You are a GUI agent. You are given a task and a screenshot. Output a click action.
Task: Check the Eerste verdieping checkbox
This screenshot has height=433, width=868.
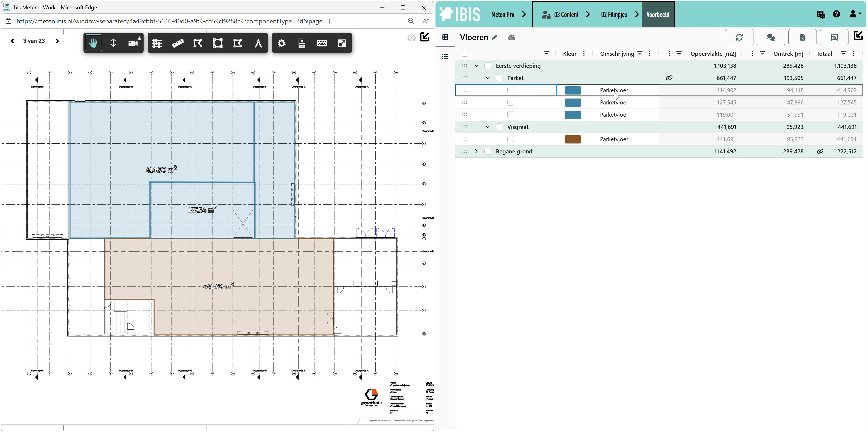[488, 66]
